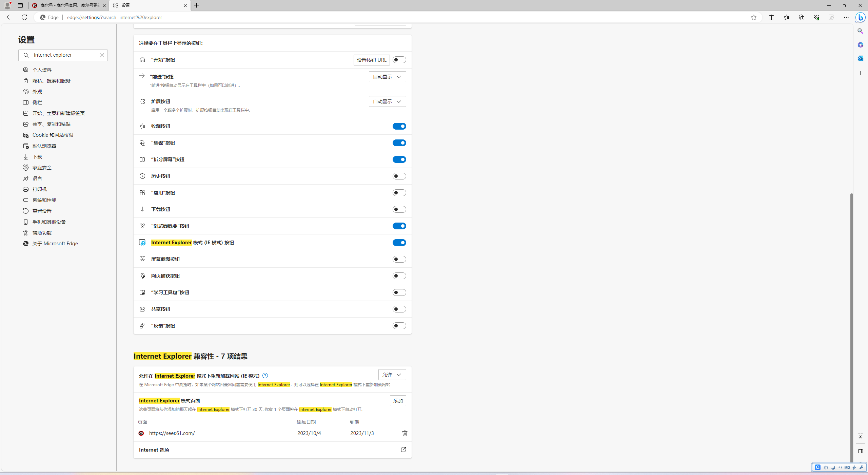Open Collections toolbar icon
Image resolution: width=868 pixels, height=475 pixels.
[801, 17]
